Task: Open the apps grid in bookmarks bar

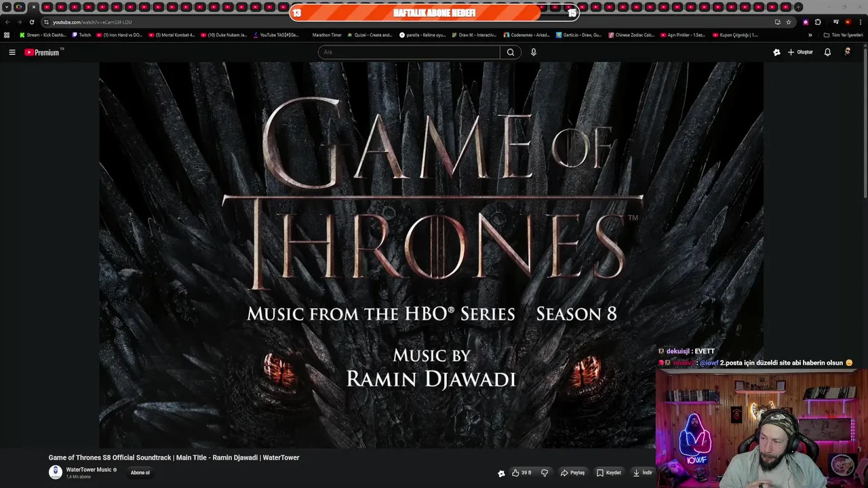Action: (x=7, y=35)
